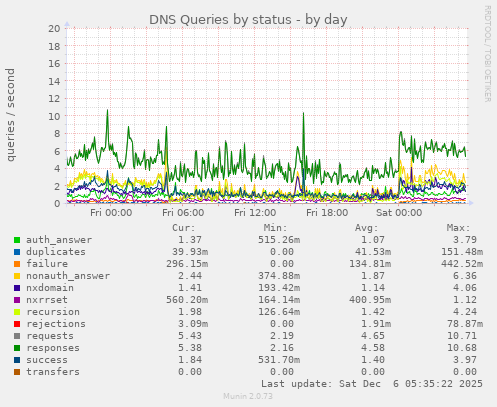497x407 pixels.
Task: Click the 'Fri 00:00' time axis label
Action: click(x=111, y=213)
